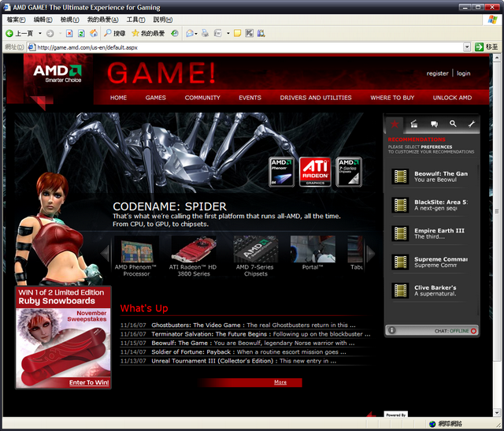Image resolution: width=504 pixels, height=431 pixels.
Task: Click the IE Forward arrow button
Action: pos(50,33)
